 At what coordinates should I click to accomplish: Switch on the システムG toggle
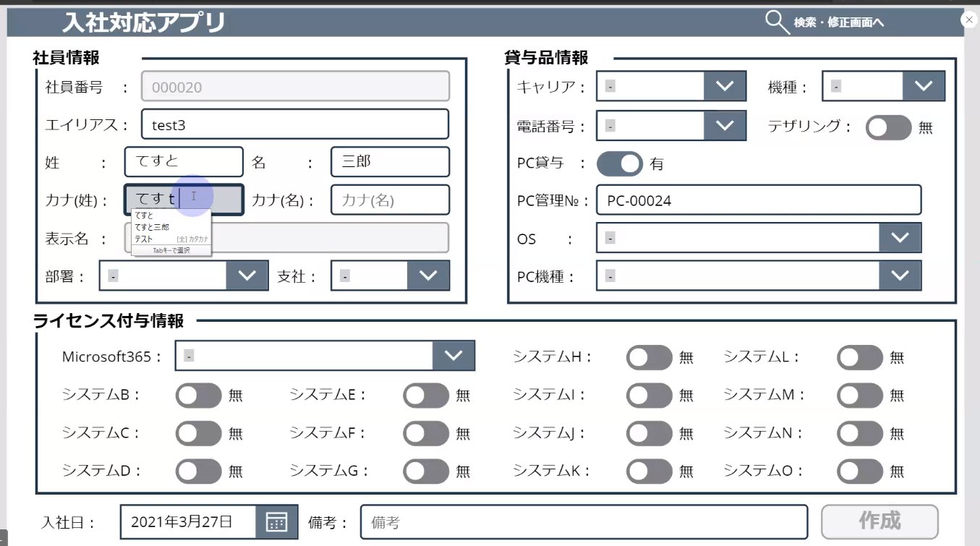click(x=426, y=471)
